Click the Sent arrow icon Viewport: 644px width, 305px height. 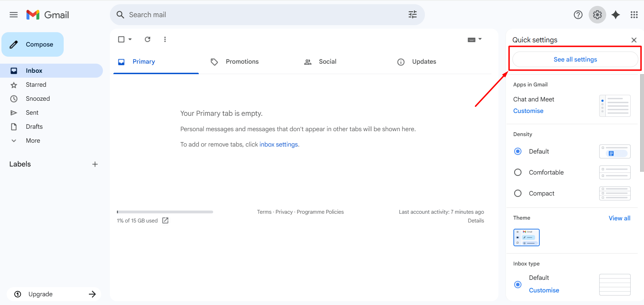coord(14,113)
